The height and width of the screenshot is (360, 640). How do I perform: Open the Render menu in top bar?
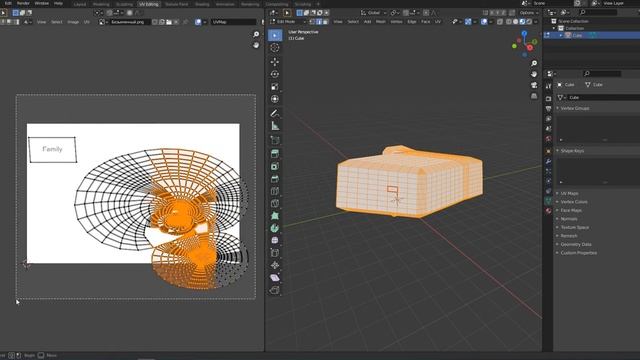tap(23, 3)
